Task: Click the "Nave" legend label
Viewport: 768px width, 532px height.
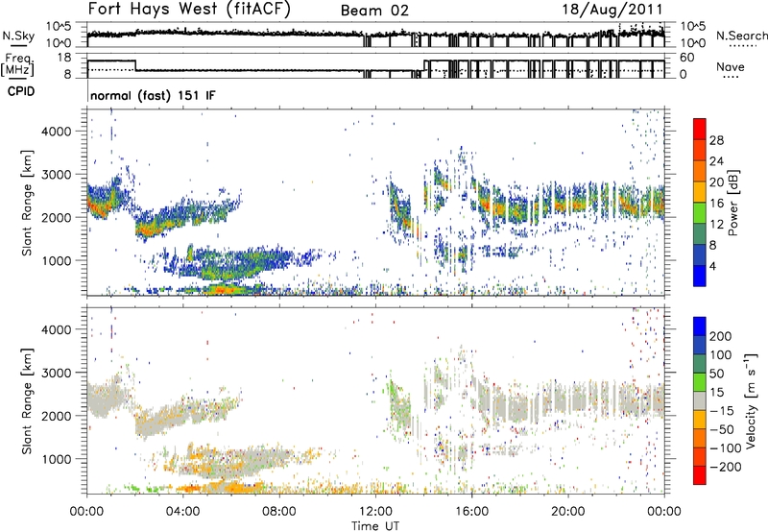Action: point(730,66)
